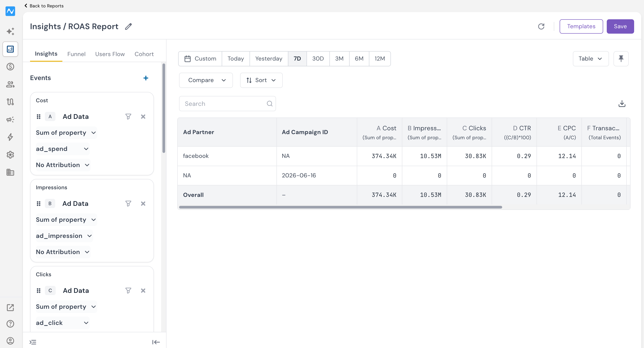The width and height of the screenshot is (644, 348).
Task: Pin the report with the pin icon
Action: pyautogui.click(x=621, y=59)
